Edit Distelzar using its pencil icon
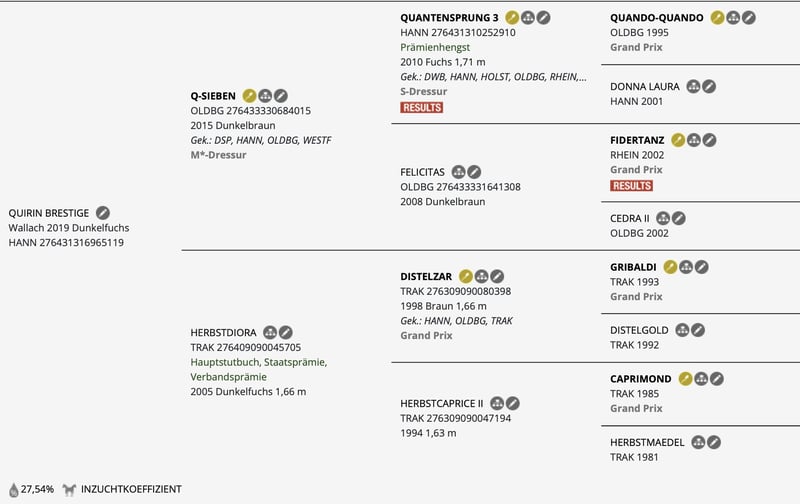The height and width of the screenshot is (504, 800). (497, 276)
